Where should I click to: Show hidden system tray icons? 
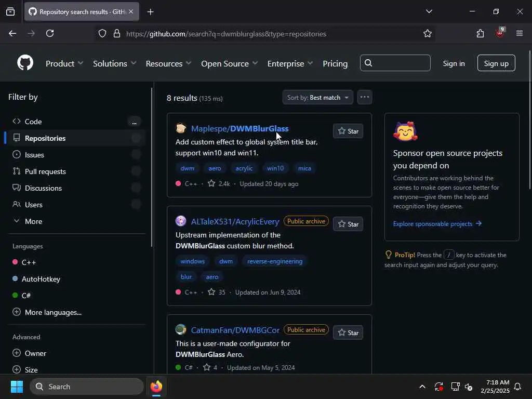(x=422, y=387)
